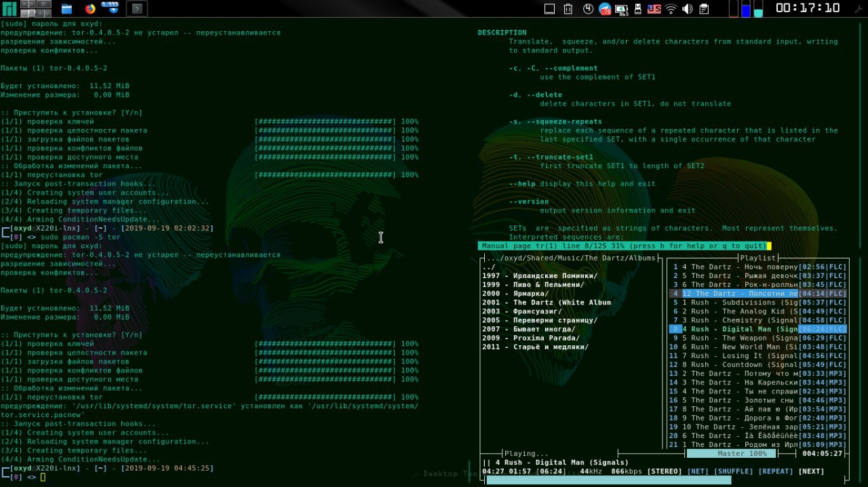Open the 2011 - Старьё и медляки folder
The width and height of the screenshot is (868, 487).
pyautogui.click(x=536, y=347)
